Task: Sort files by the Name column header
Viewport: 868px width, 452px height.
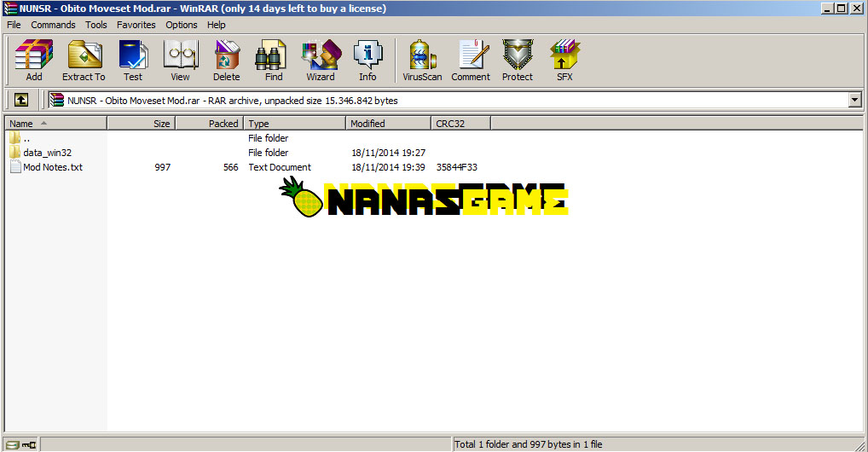Action: [x=56, y=124]
